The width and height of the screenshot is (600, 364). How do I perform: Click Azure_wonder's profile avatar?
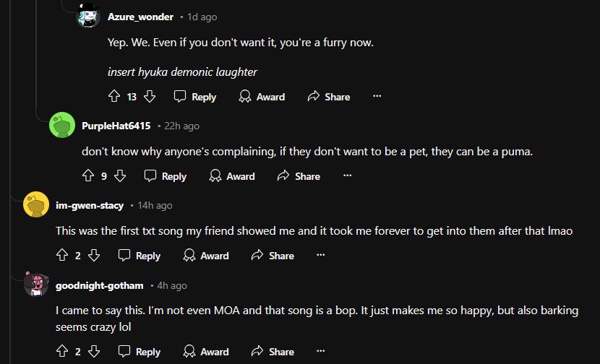pyautogui.click(x=88, y=17)
